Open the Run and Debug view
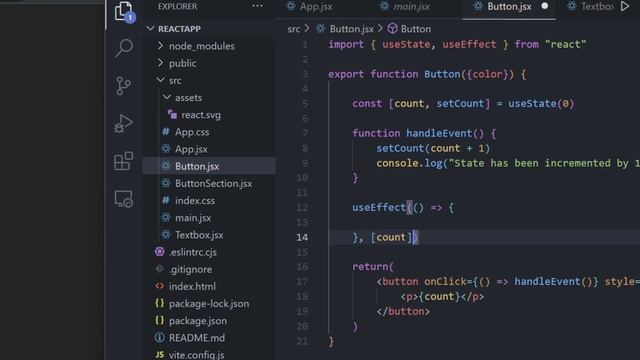The image size is (640, 360). (123, 123)
